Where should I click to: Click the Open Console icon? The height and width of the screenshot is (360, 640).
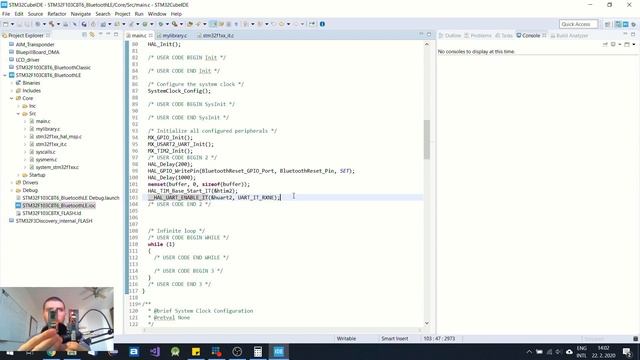pos(627,44)
